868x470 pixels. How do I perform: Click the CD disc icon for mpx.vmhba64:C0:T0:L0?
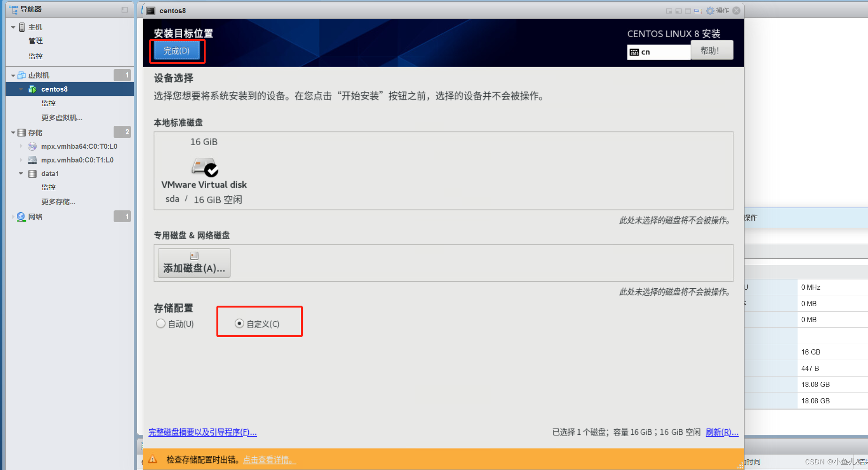pos(32,146)
